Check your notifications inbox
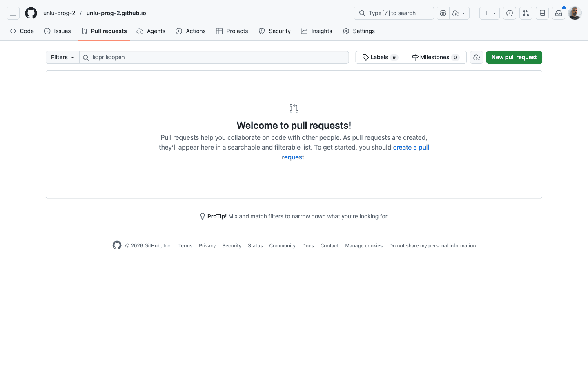588x368 pixels. click(x=558, y=13)
